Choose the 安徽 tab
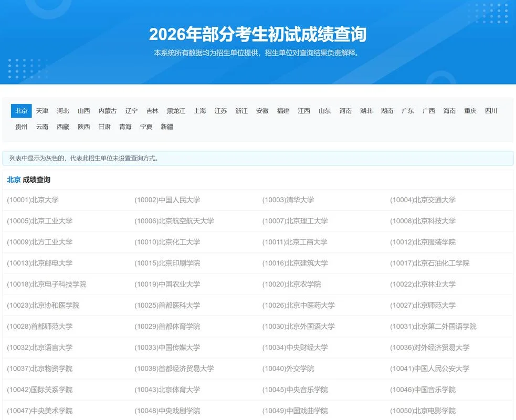The image size is (516, 420). click(262, 111)
